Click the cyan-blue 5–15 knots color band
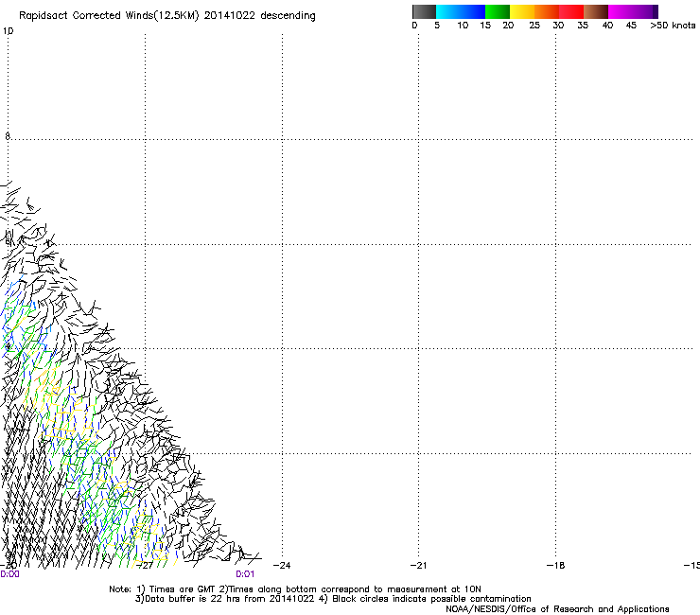The width and height of the screenshot is (700, 615). (x=461, y=11)
